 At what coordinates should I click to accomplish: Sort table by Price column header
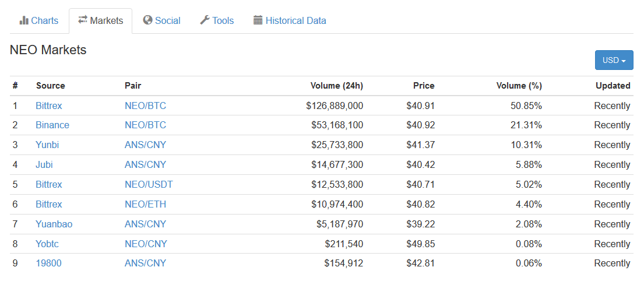tap(424, 86)
